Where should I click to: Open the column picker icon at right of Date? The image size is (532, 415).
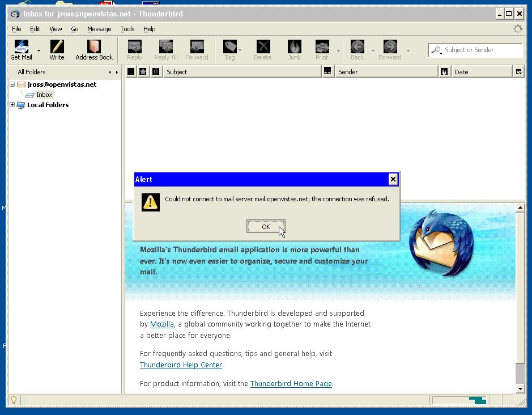[519, 71]
